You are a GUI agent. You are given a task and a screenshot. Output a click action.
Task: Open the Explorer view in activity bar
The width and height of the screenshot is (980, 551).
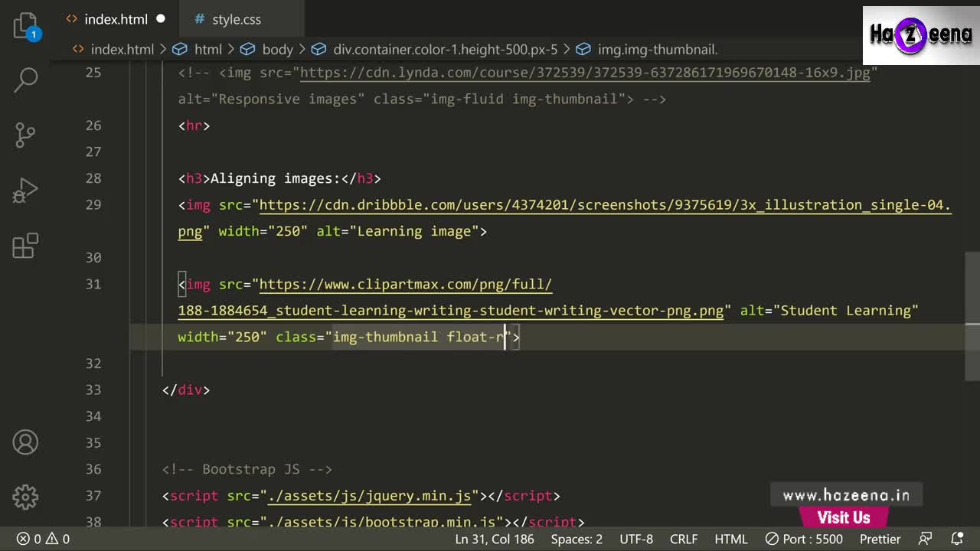(x=25, y=27)
